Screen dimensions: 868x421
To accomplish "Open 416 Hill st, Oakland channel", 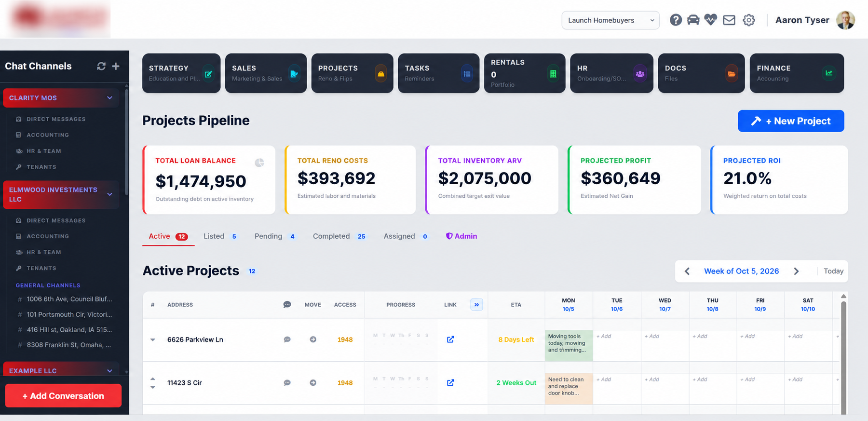I will click(x=65, y=330).
